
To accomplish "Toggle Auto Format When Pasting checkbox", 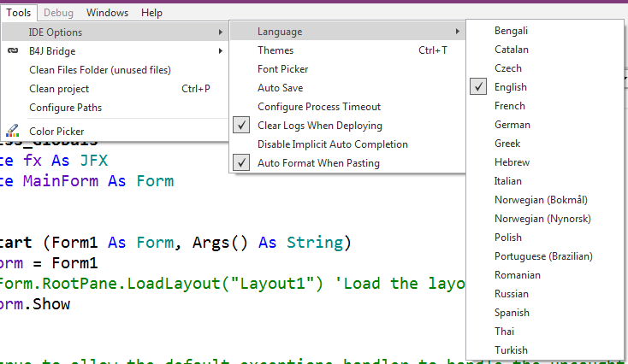I will [241, 163].
